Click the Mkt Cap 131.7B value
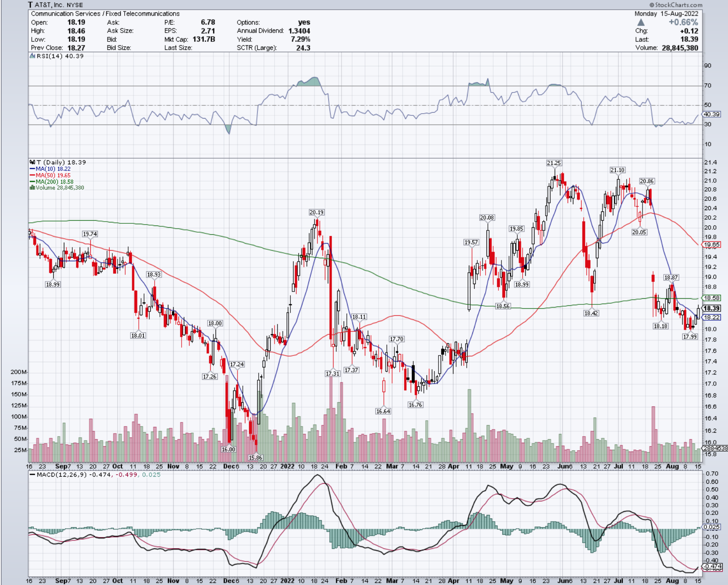Image resolution: width=728 pixels, height=585 pixels. (x=204, y=39)
